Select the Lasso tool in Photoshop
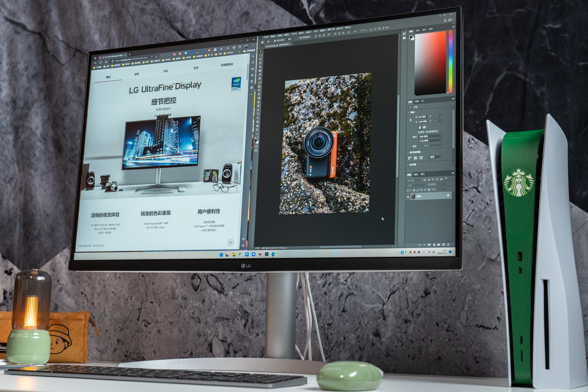This screenshot has height=392, width=588. click(260, 59)
